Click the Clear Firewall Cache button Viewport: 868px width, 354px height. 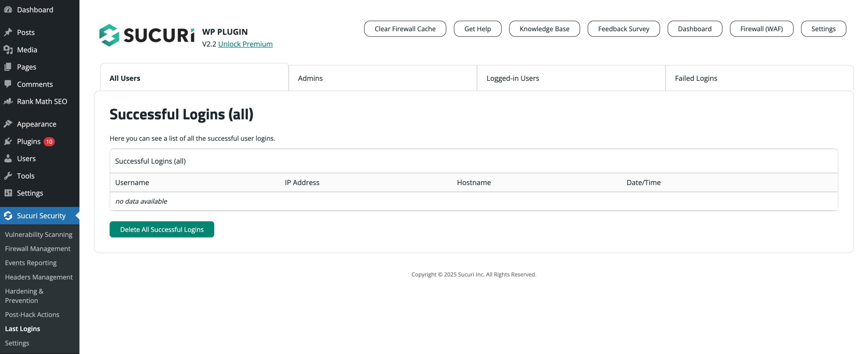click(x=405, y=29)
